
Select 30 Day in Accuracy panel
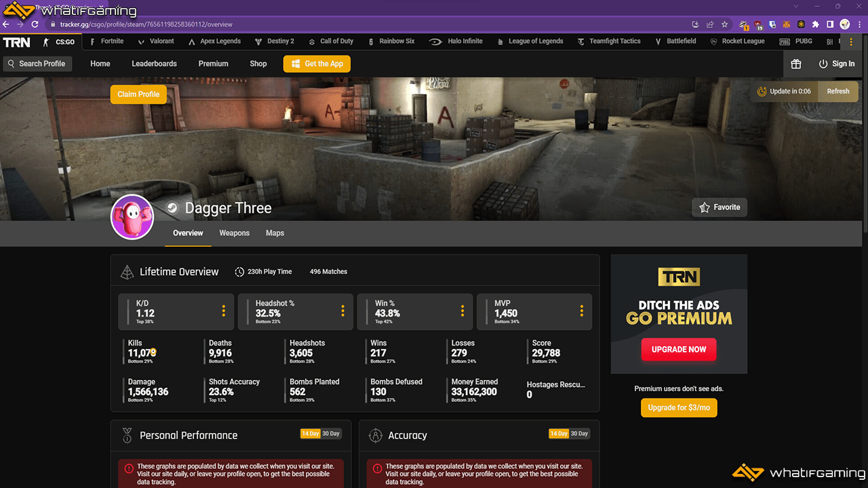(x=580, y=434)
